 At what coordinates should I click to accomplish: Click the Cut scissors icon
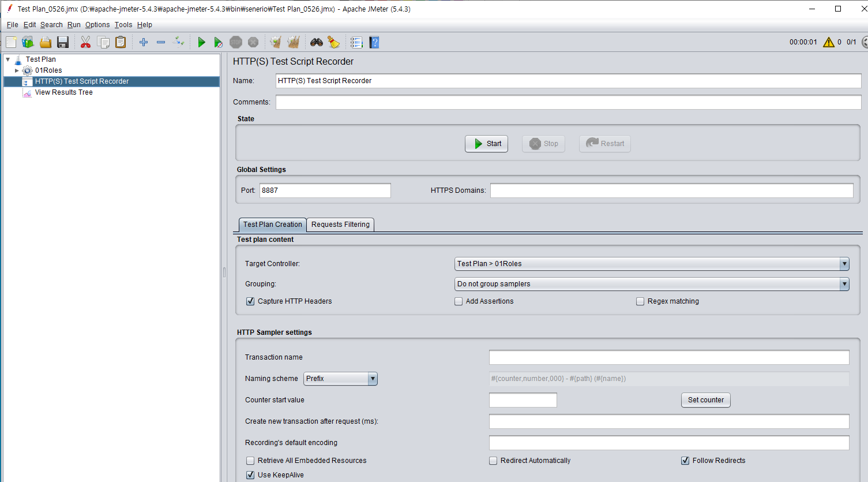85,42
